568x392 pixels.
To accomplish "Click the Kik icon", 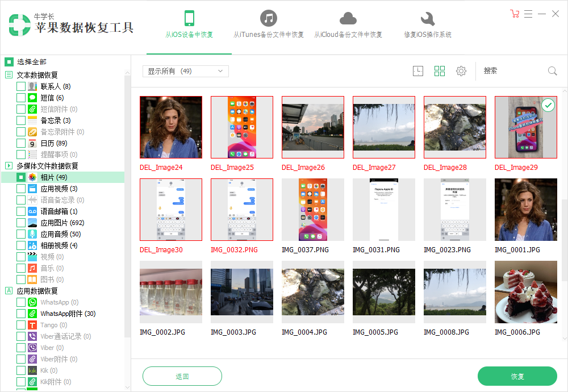I will pyautogui.click(x=32, y=370).
